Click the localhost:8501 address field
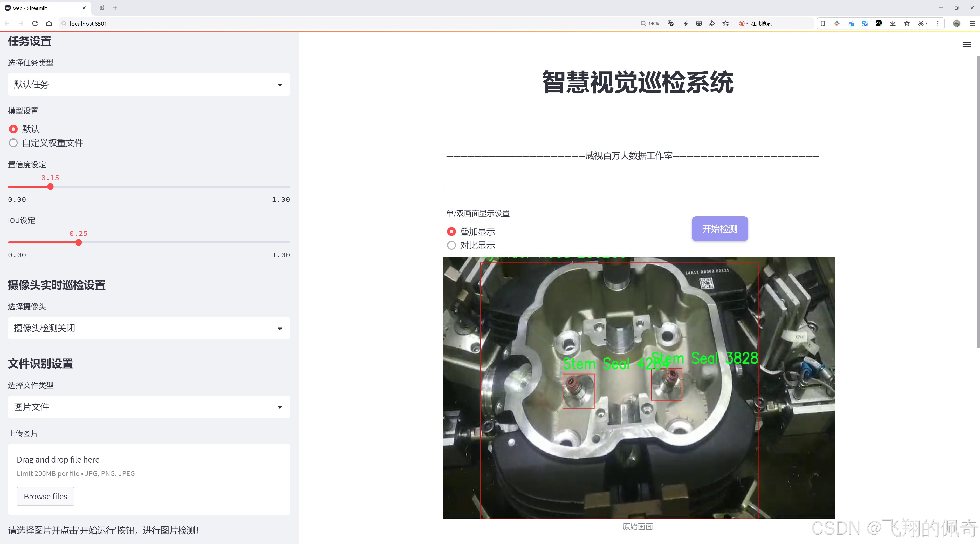Image resolution: width=980 pixels, height=544 pixels. coord(342,23)
